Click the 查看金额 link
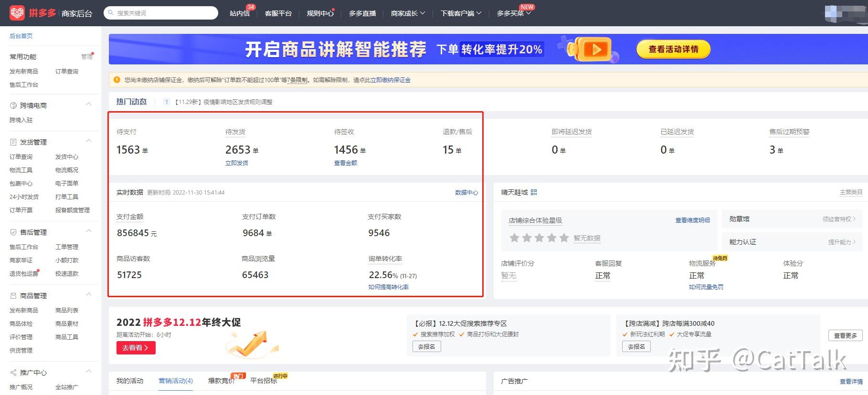The image size is (868, 395). coord(346,163)
